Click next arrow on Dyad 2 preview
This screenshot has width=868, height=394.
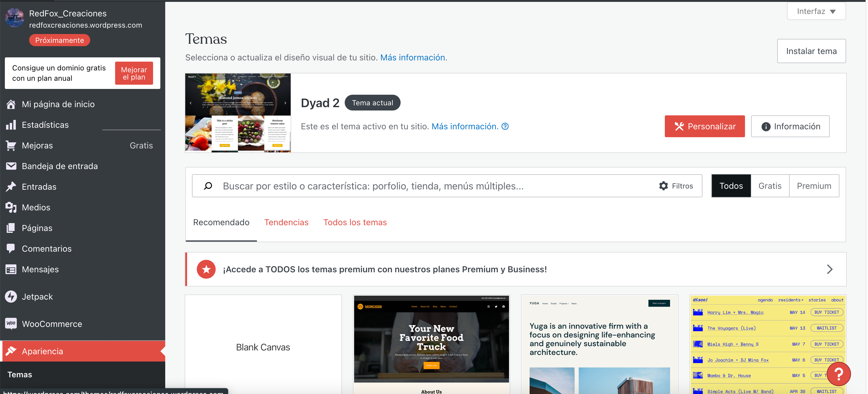(285, 103)
